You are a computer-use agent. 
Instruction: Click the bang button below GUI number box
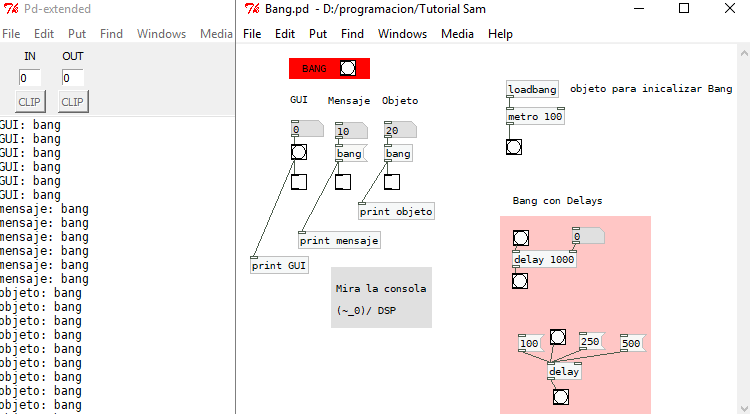[299, 153]
